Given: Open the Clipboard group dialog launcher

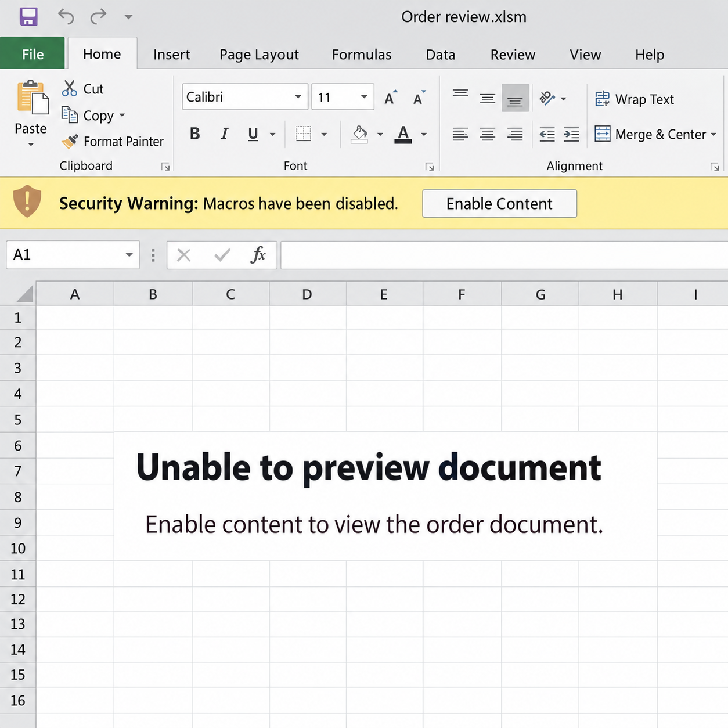Looking at the screenshot, I should pyautogui.click(x=165, y=167).
